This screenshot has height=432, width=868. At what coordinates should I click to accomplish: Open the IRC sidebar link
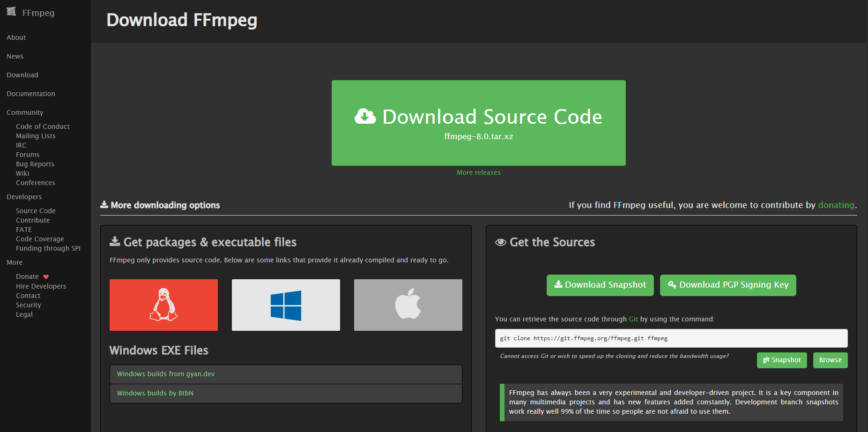click(x=21, y=145)
